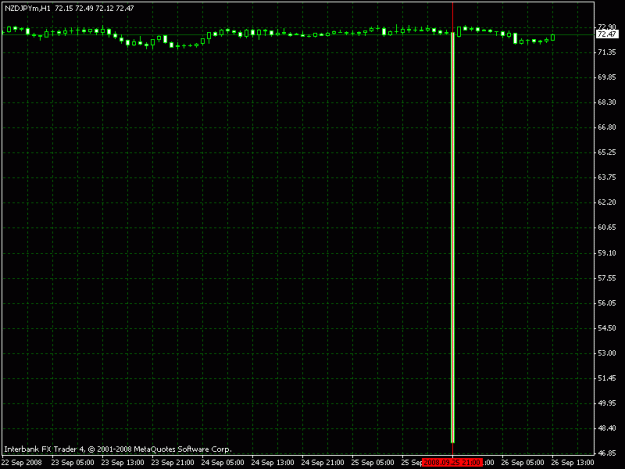Click the 65.25 price scale label
This screenshot has width=625, height=469.
click(x=607, y=152)
